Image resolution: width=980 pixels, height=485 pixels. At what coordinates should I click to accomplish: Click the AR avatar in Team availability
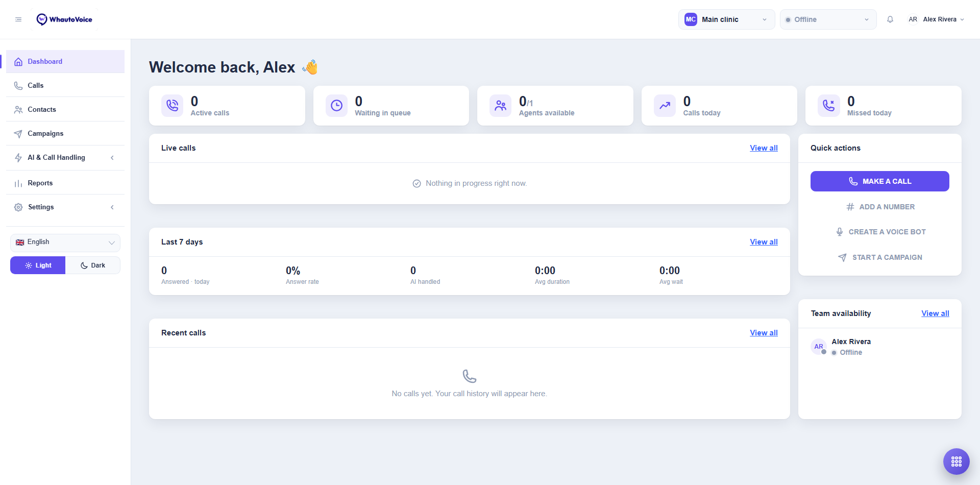tap(819, 347)
